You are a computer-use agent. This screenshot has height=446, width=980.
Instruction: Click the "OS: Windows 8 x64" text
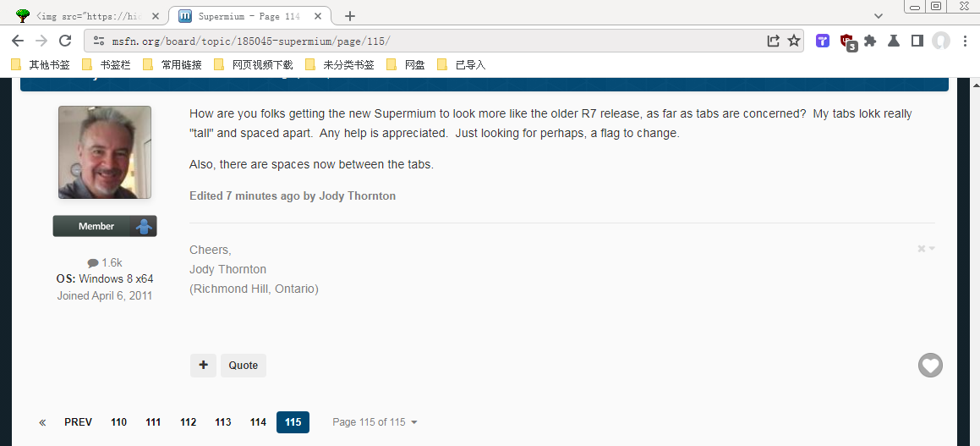coord(104,279)
